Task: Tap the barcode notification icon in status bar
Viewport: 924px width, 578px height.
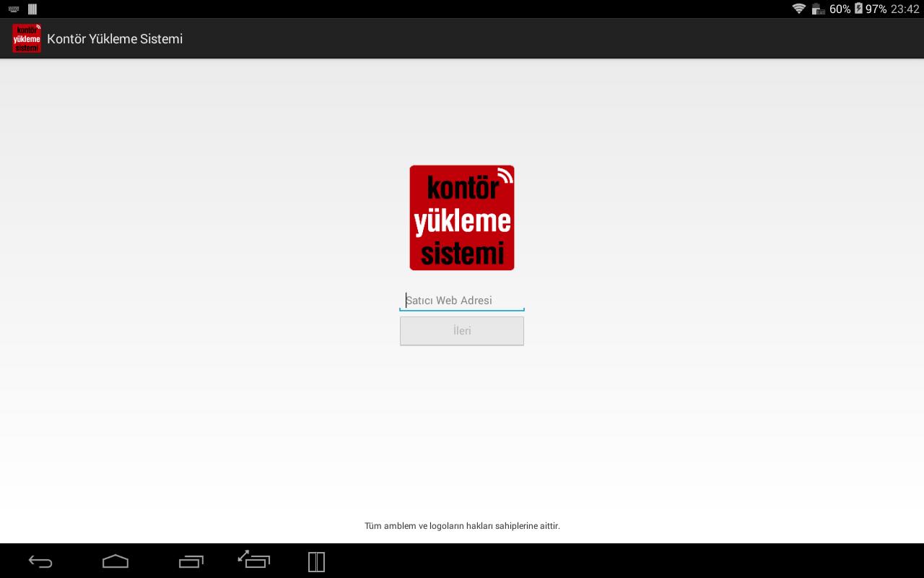Action: click(32, 9)
